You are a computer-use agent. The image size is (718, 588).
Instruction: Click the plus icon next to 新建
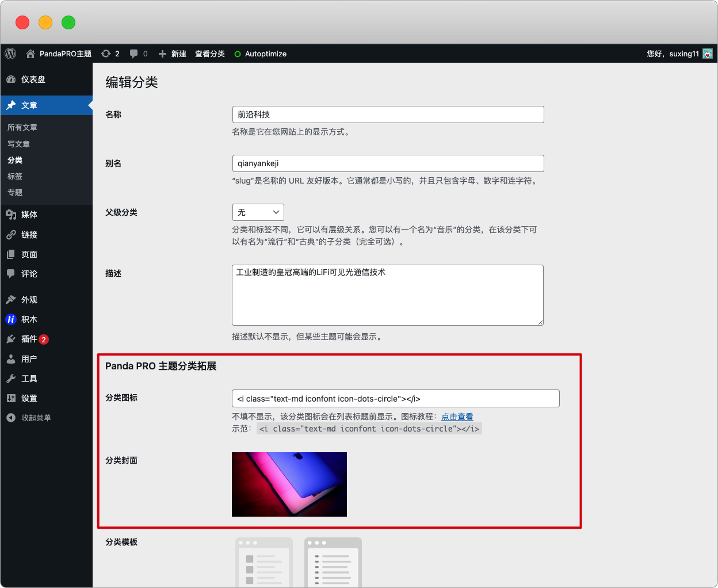point(163,54)
